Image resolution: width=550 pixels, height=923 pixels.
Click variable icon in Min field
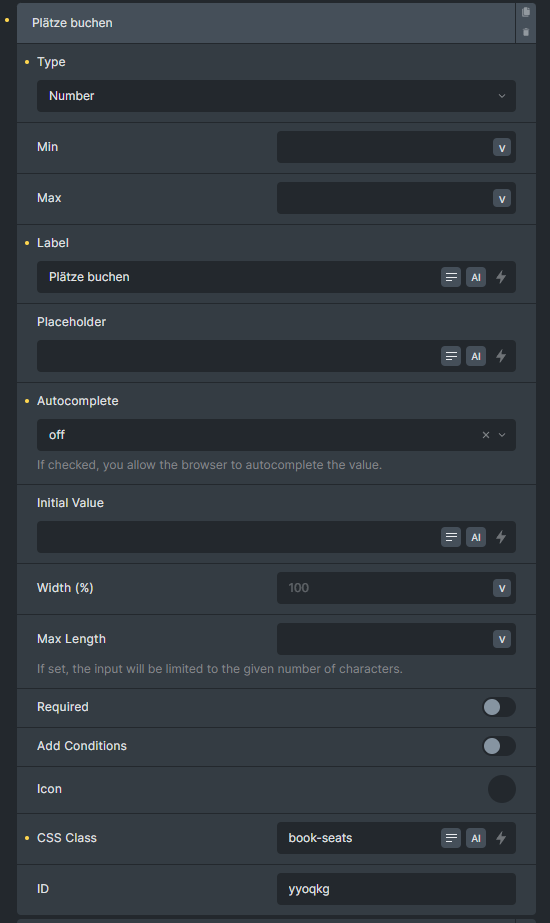pos(502,148)
